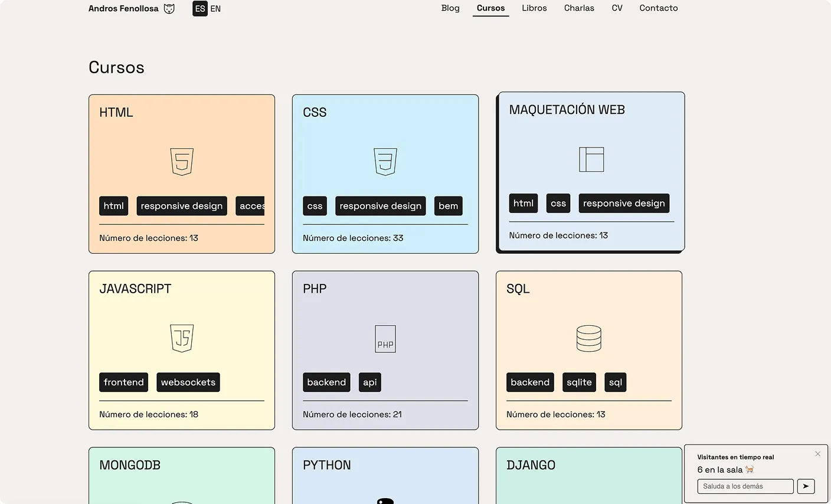Click the Andros Fenollosa site name

(x=123, y=8)
